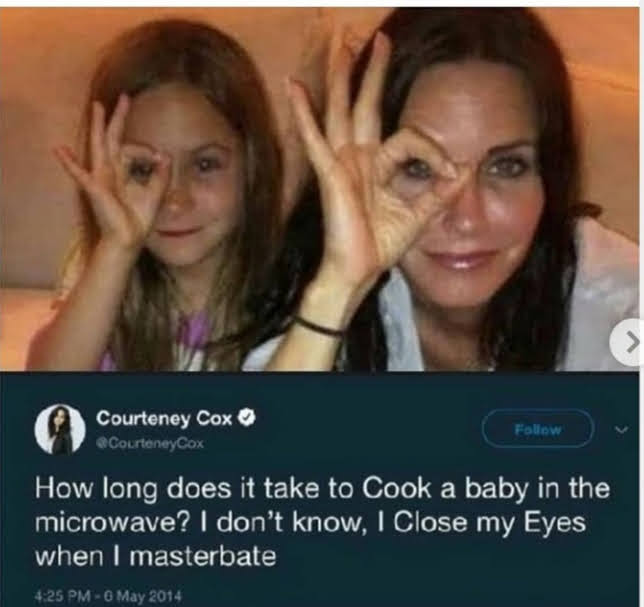Click the black wristband in the photo
The width and height of the screenshot is (644, 607).
coord(320,326)
